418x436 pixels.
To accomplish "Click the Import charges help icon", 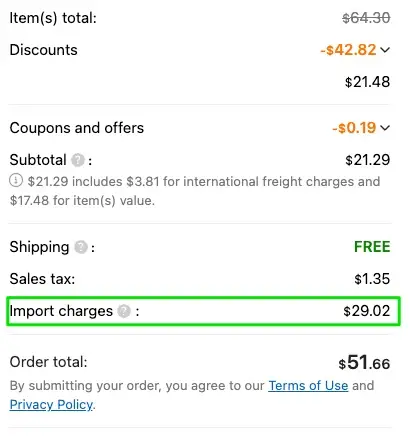I will point(124,311).
